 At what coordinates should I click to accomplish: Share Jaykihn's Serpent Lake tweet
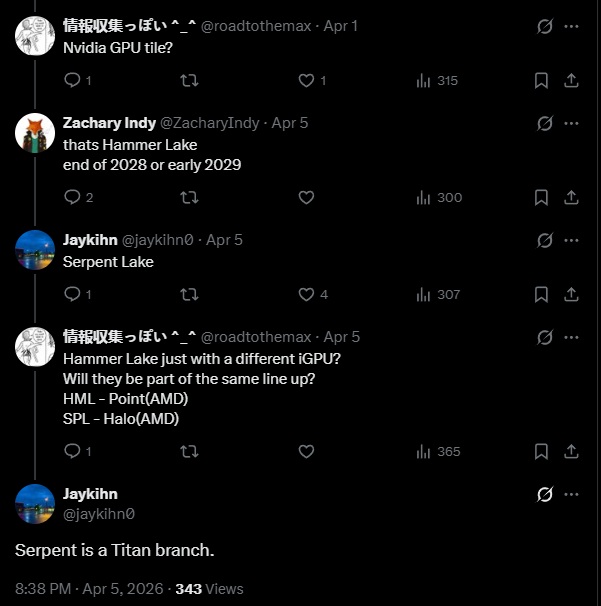(571, 294)
